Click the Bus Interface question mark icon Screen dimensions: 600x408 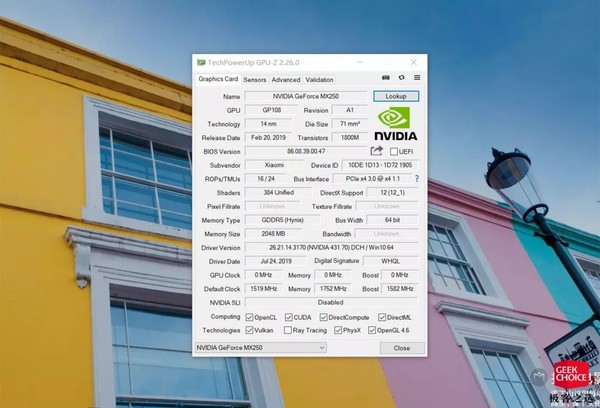[417, 178]
